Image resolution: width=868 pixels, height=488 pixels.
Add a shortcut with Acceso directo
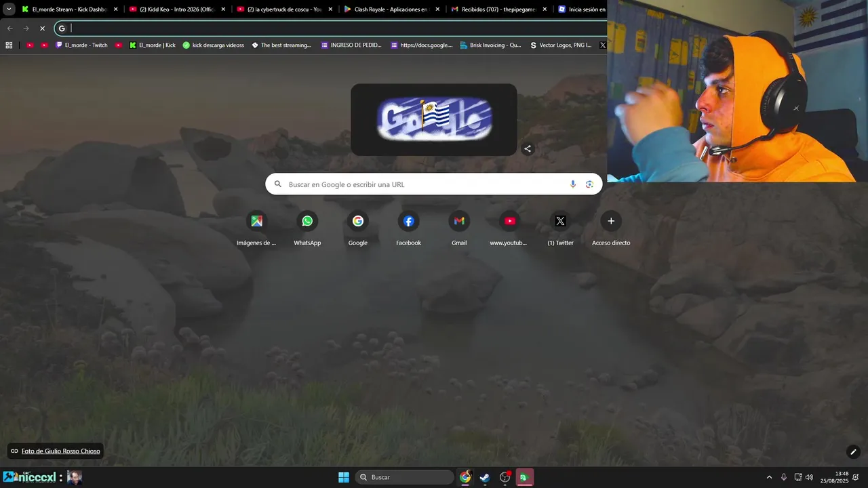tap(611, 228)
